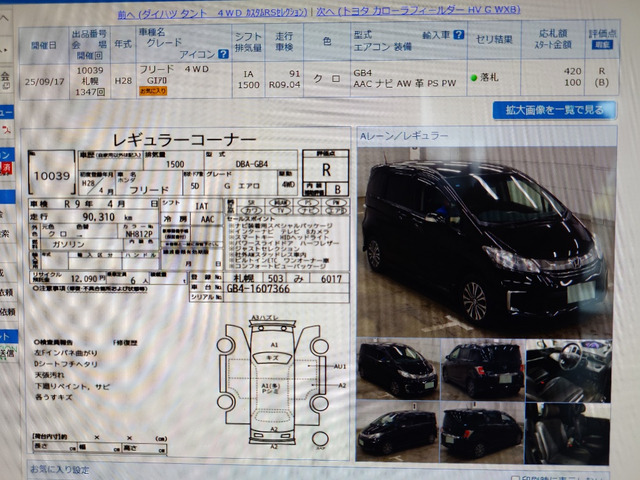Open the お気に入り設定 section
The height and width of the screenshot is (480, 640).
click(60, 470)
